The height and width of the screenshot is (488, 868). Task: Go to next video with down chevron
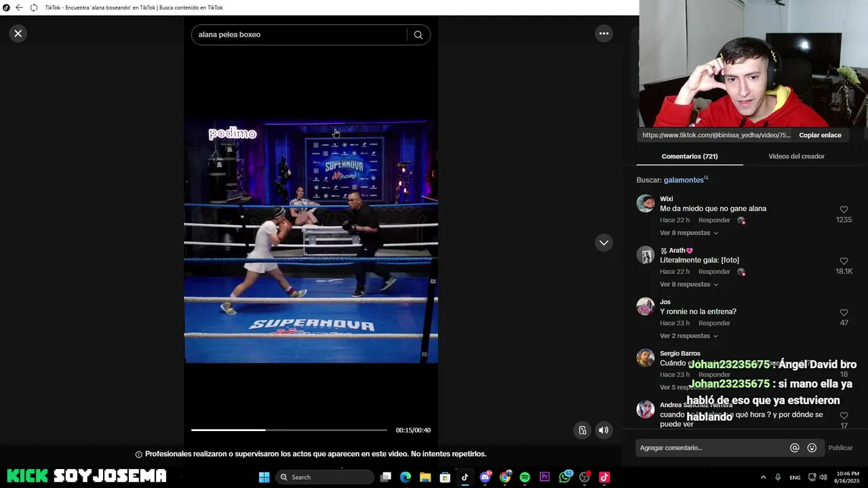[604, 243]
